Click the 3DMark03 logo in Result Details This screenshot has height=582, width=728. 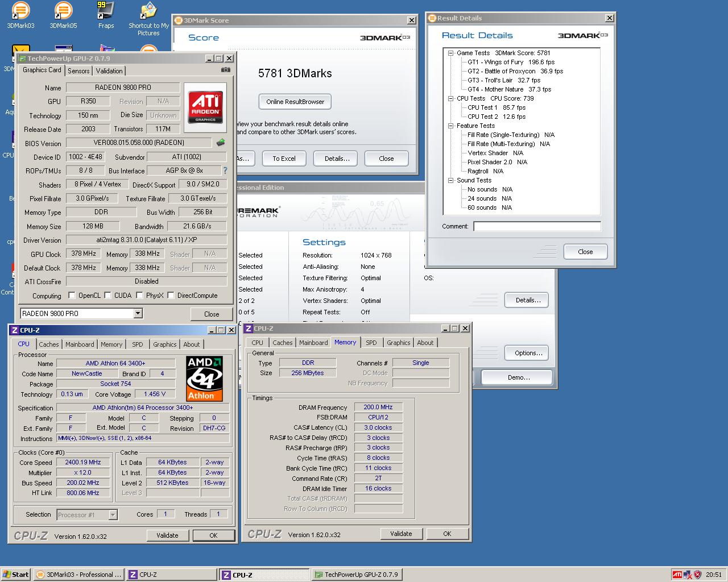tap(582, 35)
